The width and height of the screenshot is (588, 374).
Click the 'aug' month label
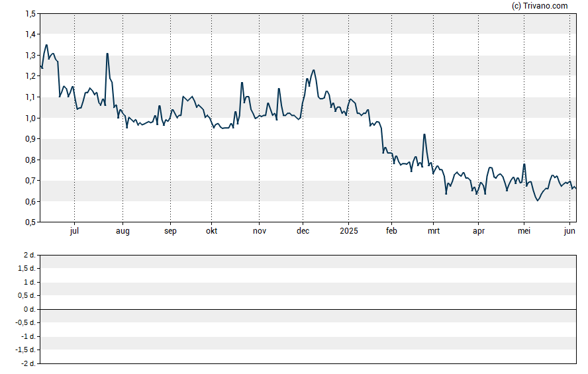(122, 231)
